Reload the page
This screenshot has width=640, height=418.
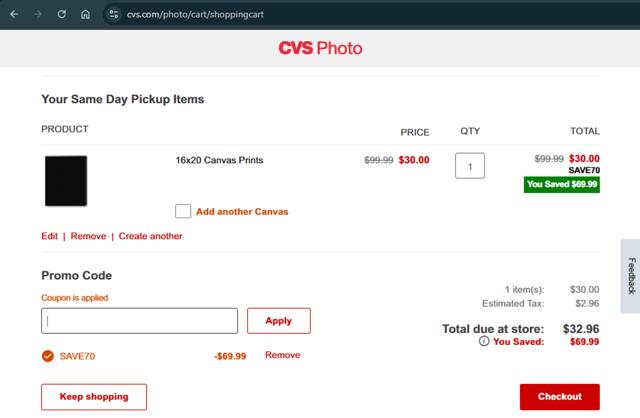[62, 15]
